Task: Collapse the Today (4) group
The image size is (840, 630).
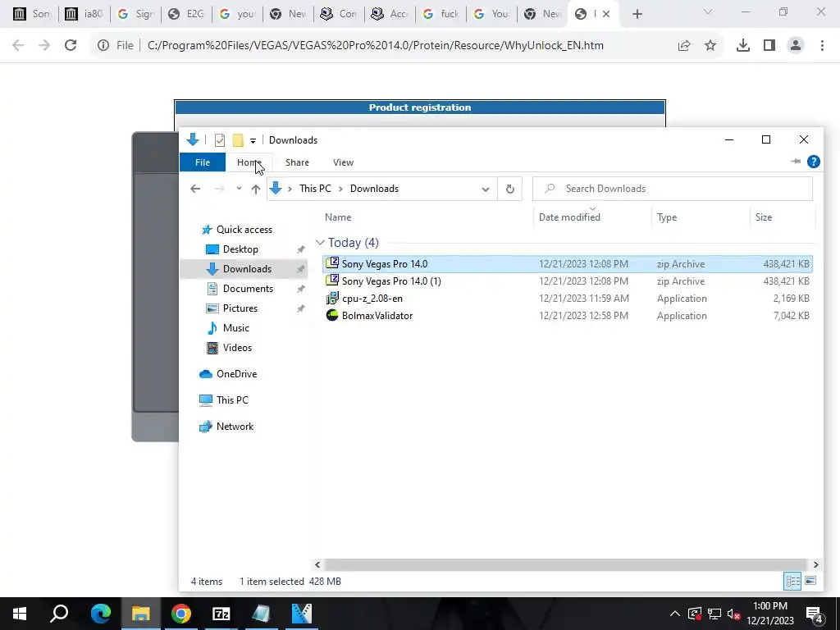Action: tap(321, 243)
